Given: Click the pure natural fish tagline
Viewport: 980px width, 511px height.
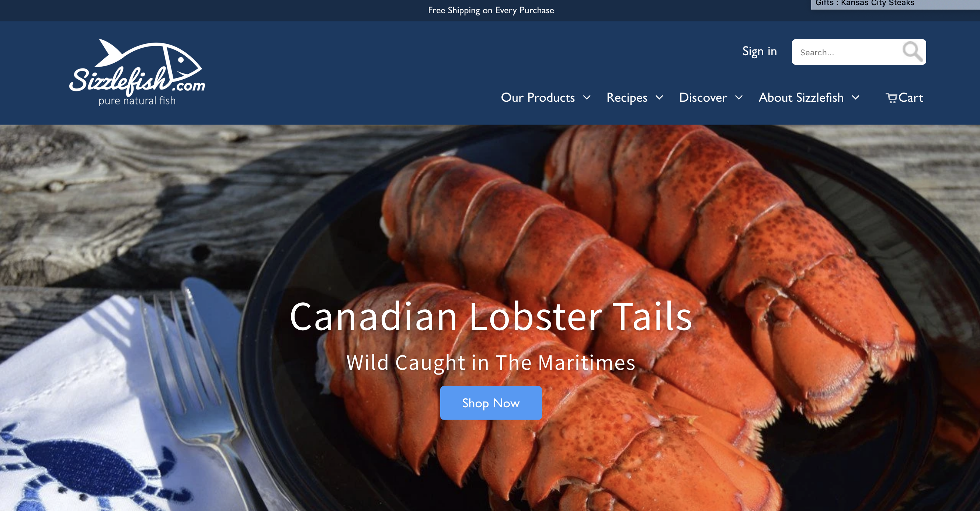Looking at the screenshot, I should 137,101.
